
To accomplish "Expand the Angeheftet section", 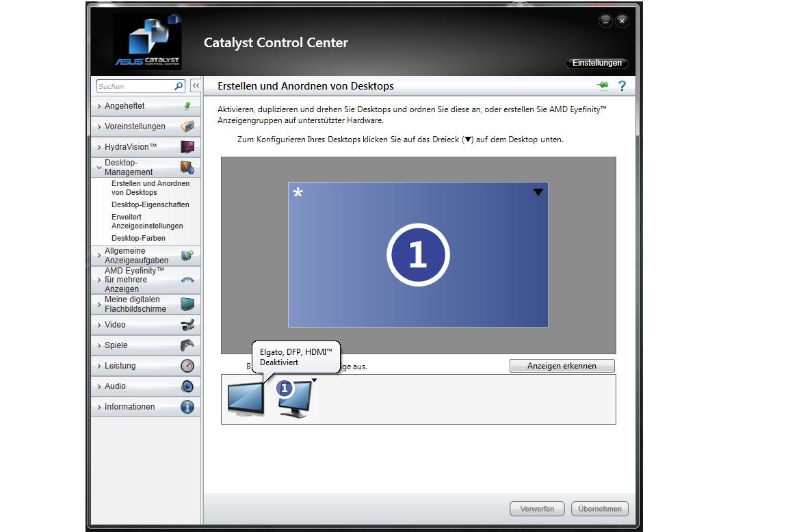I will [146, 106].
